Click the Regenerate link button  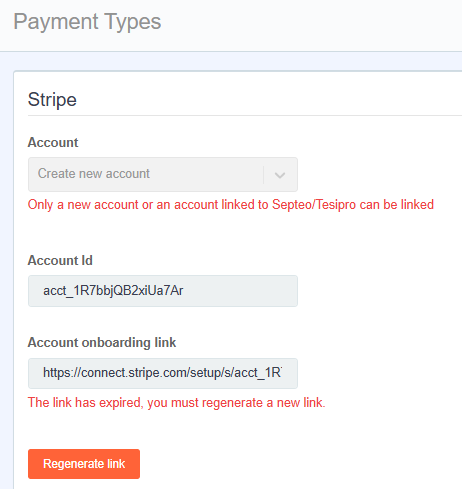click(84, 464)
